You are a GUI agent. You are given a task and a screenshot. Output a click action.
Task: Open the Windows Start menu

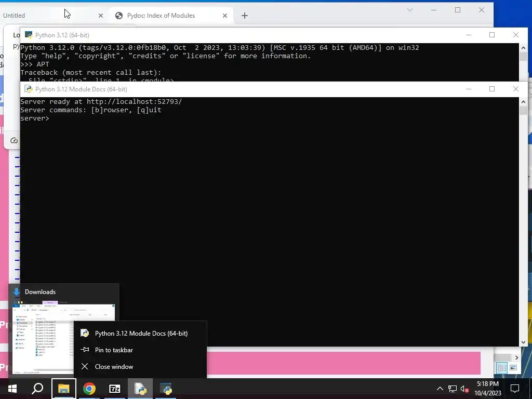tap(12, 389)
